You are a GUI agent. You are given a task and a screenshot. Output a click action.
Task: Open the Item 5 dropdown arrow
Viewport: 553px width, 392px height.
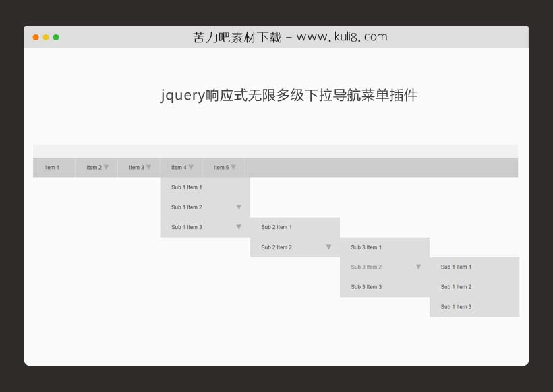pos(234,167)
